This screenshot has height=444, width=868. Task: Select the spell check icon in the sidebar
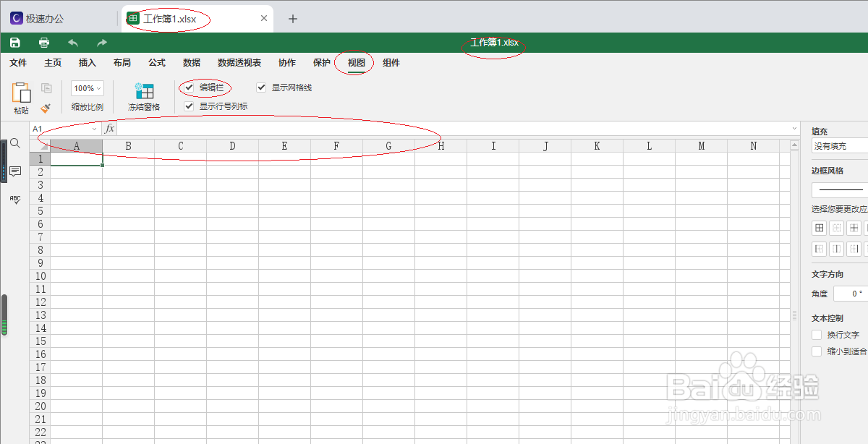[x=15, y=200]
